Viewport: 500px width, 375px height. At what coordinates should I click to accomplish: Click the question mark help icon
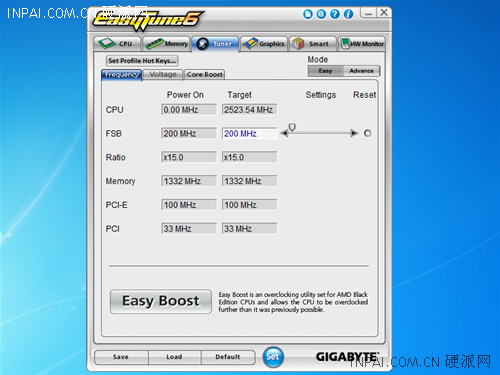[335, 14]
